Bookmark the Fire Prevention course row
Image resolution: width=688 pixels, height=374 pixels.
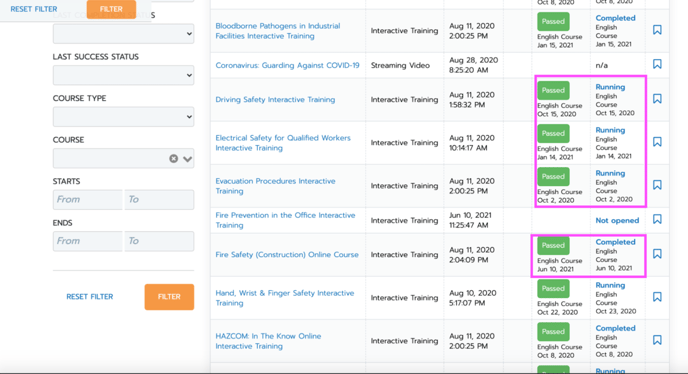click(x=657, y=219)
